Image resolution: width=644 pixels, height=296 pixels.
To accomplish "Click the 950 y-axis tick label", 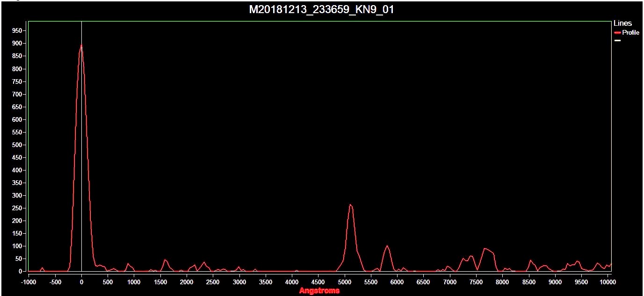I will [17, 31].
